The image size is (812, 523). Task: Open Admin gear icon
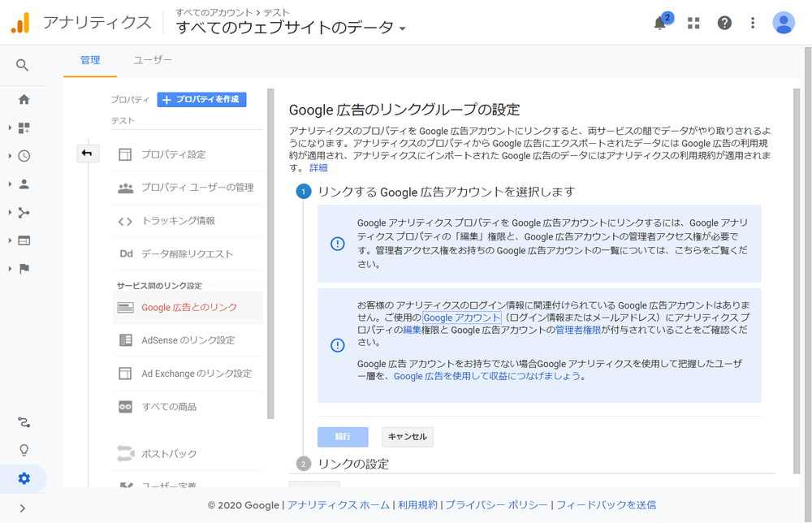(24, 478)
